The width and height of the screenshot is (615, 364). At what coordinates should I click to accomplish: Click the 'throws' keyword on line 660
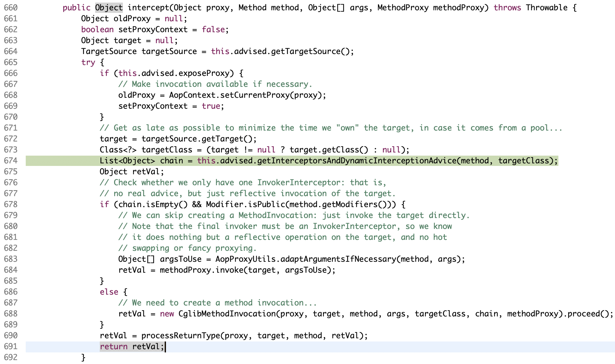point(507,8)
